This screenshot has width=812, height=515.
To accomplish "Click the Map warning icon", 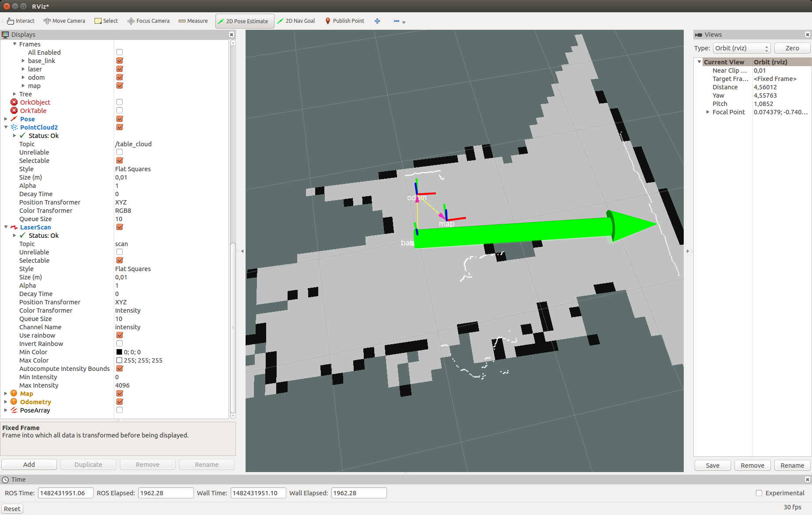I will point(14,393).
